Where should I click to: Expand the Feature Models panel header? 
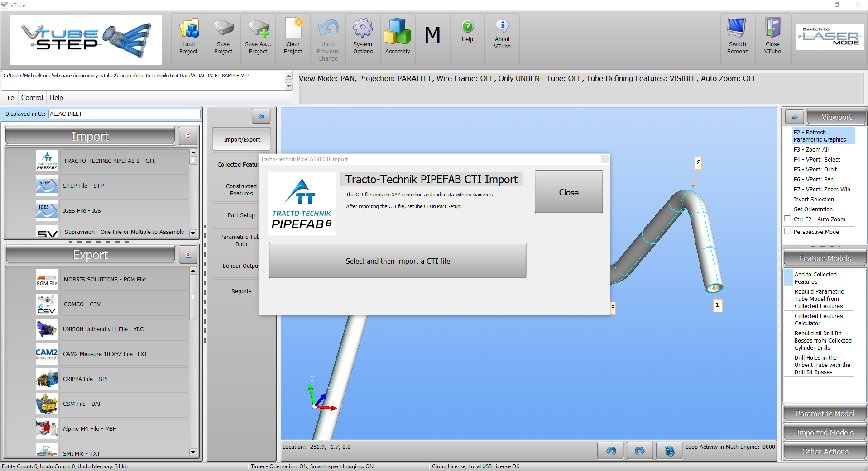tap(825, 258)
